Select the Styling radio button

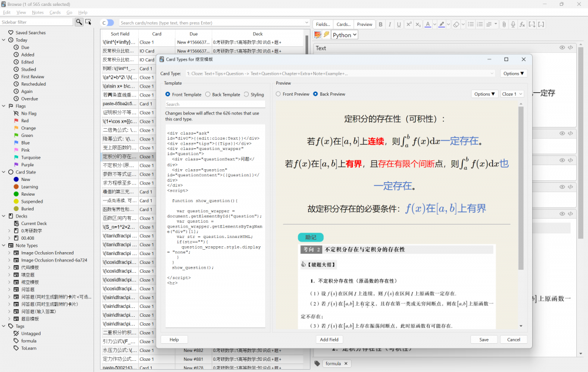[246, 95]
